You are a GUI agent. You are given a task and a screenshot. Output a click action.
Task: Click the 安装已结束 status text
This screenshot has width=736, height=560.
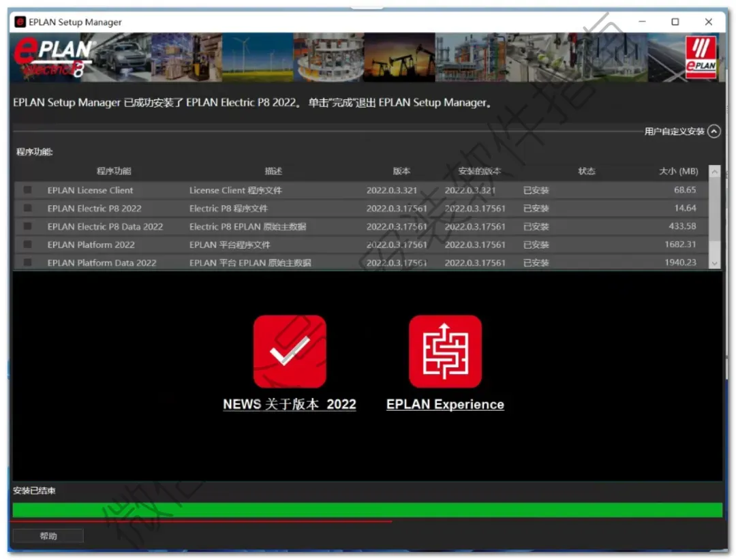34,491
